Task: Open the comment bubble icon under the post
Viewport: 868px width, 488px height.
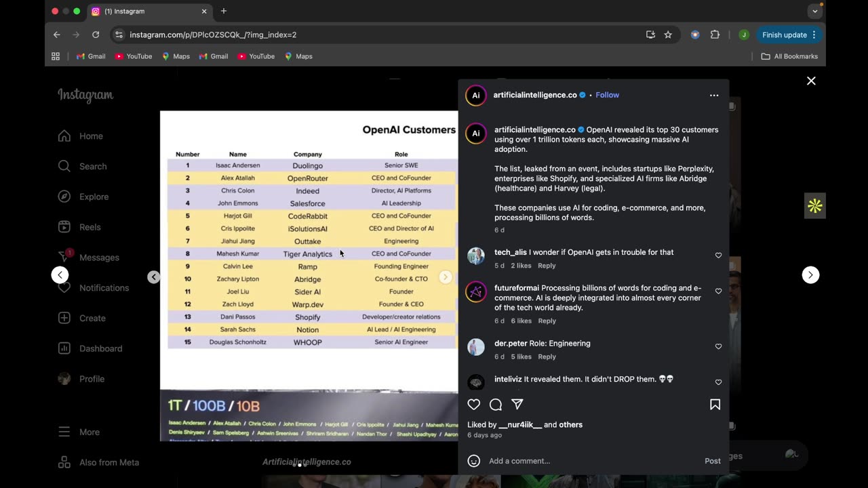Action: pos(496,405)
